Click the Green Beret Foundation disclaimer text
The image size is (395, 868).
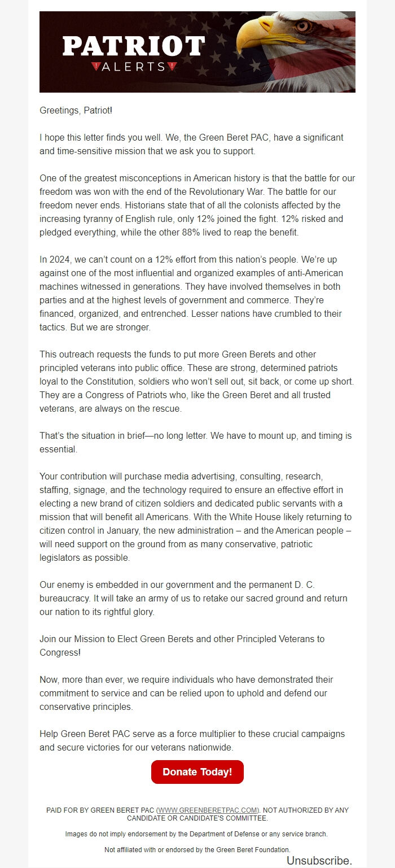point(197,848)
